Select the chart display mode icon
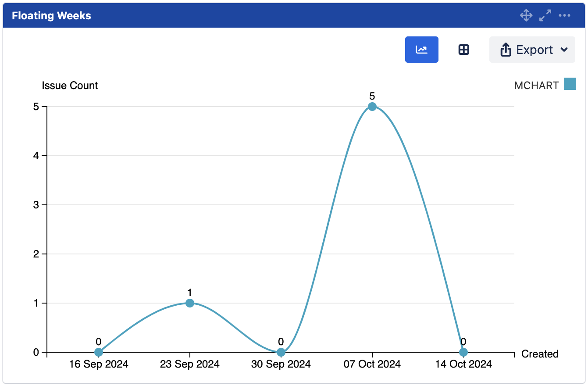 pos(421,50)
